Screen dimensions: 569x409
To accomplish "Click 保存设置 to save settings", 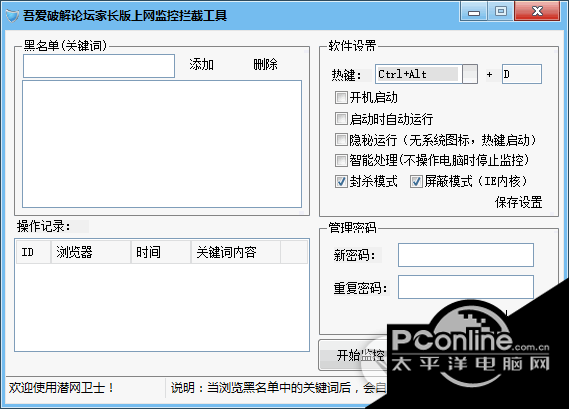I will point(519,202).
